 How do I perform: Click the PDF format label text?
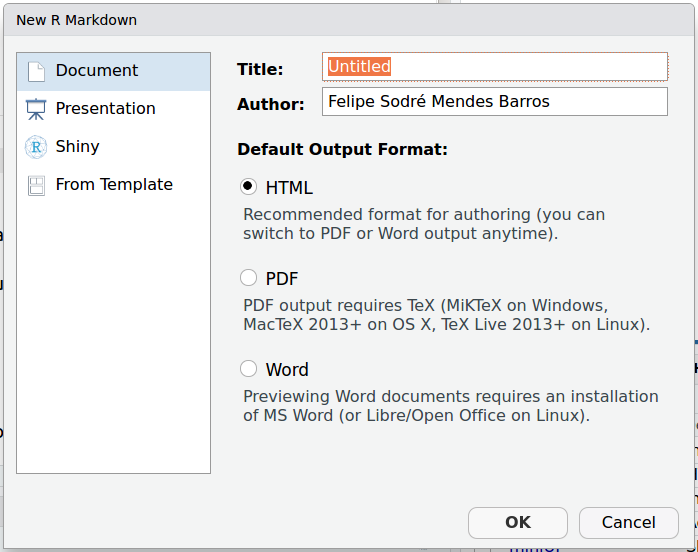coord(282,279)
